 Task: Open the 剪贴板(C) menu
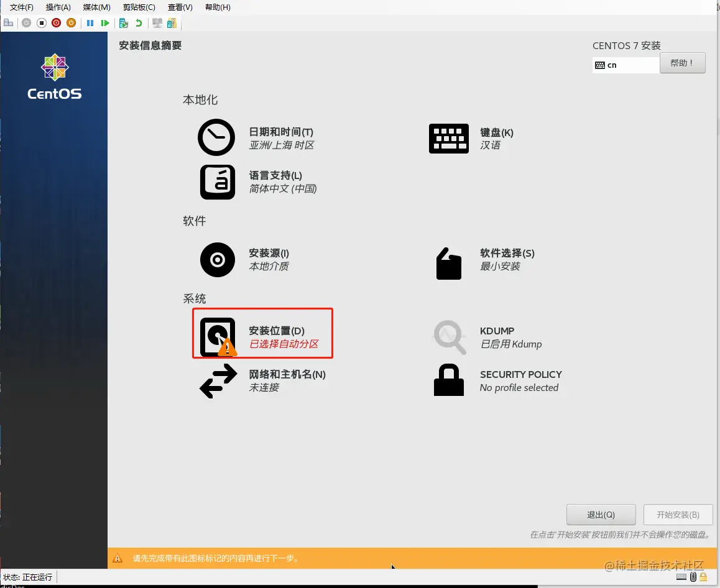point(139,7)
